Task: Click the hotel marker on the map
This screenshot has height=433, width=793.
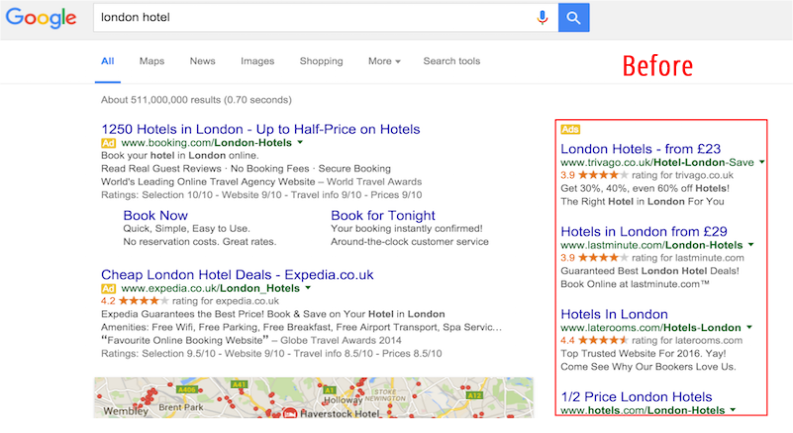Action: pos(291,412)
